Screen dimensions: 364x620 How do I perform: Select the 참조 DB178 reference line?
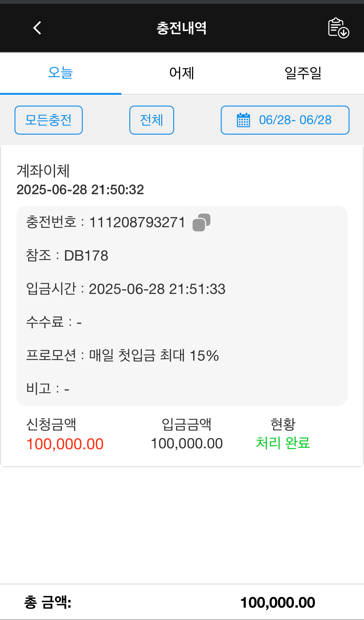point(67,256)
